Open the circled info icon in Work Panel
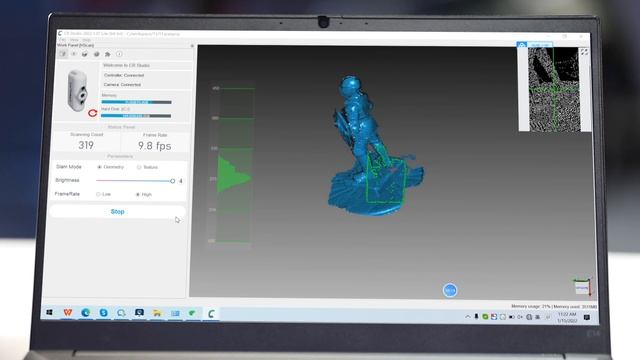The height and width of the screenshot is (360, 640). 119,54
